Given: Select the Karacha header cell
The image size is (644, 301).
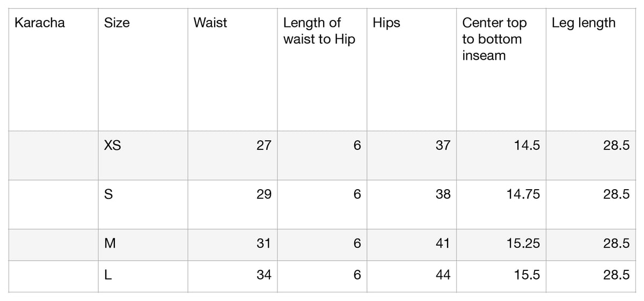Looking at the screenshot, I should 53,69.
